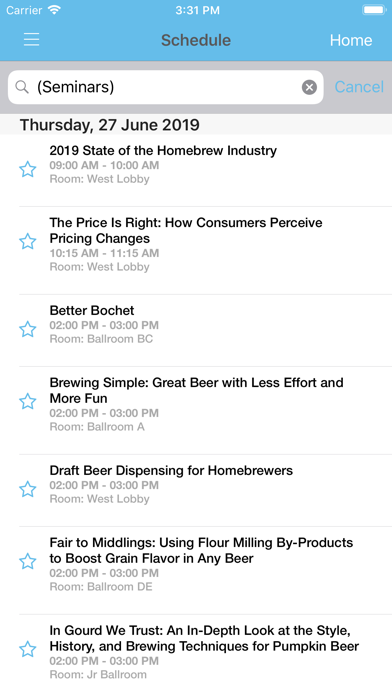Toggle the Fair to Middlings favorite star

click(x=28, y=561)
